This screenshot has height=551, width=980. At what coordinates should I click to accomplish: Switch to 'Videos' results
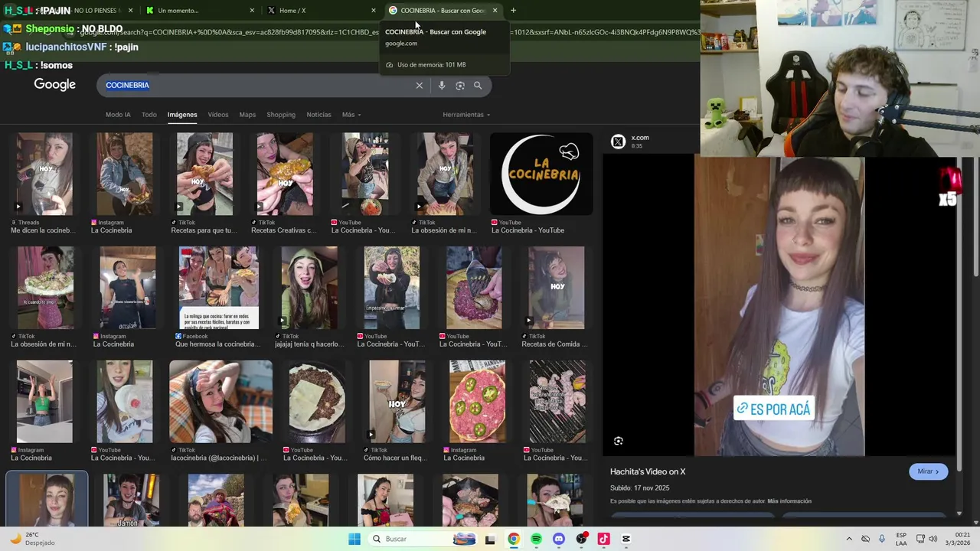(x=218, y=115)
